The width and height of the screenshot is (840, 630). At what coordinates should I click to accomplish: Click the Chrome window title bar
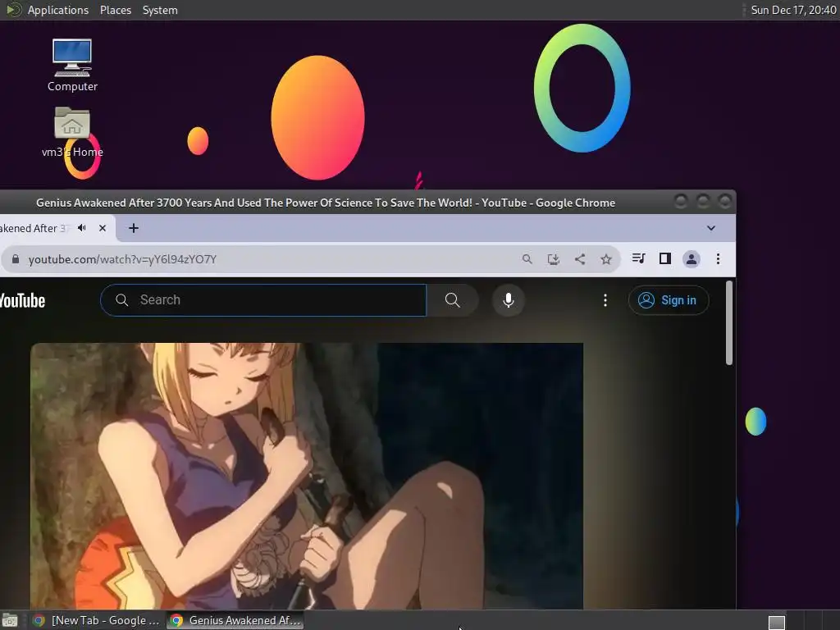pos(325,203)
